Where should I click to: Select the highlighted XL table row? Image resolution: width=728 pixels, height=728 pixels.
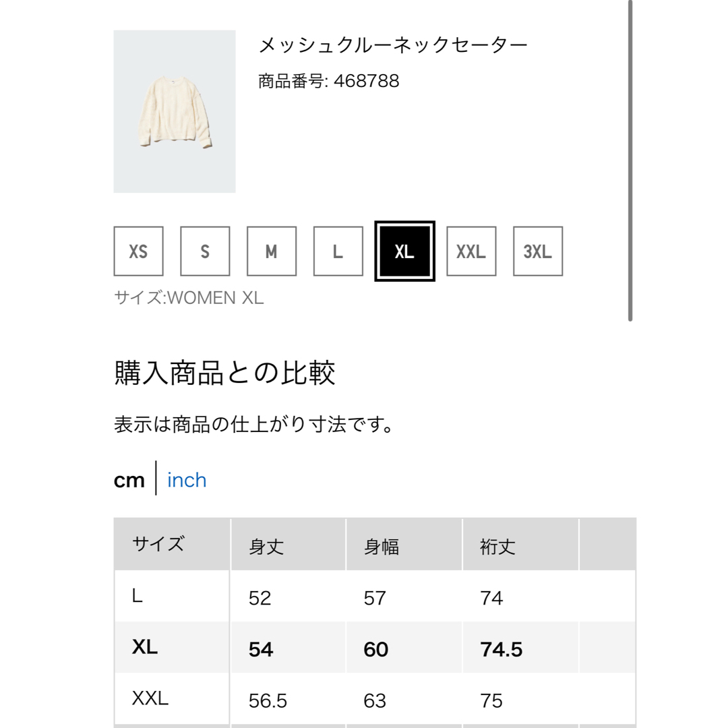[375, 648]
